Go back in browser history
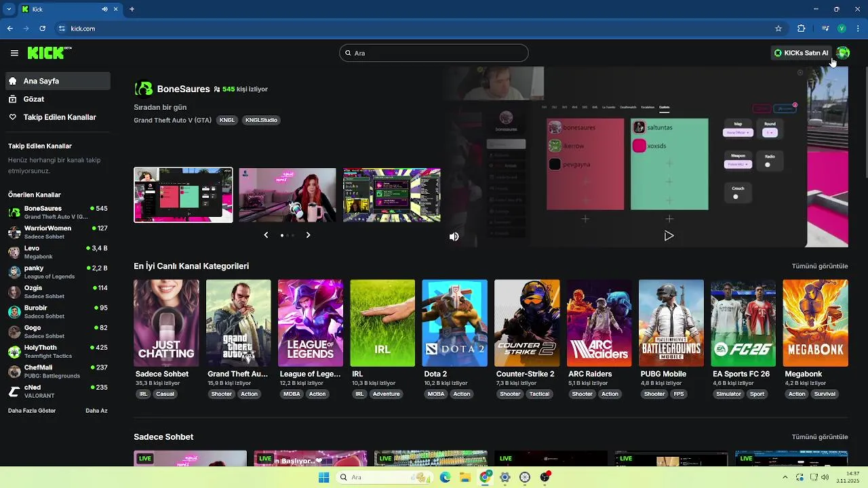This screenshot has height=488, width=868. 10,28
